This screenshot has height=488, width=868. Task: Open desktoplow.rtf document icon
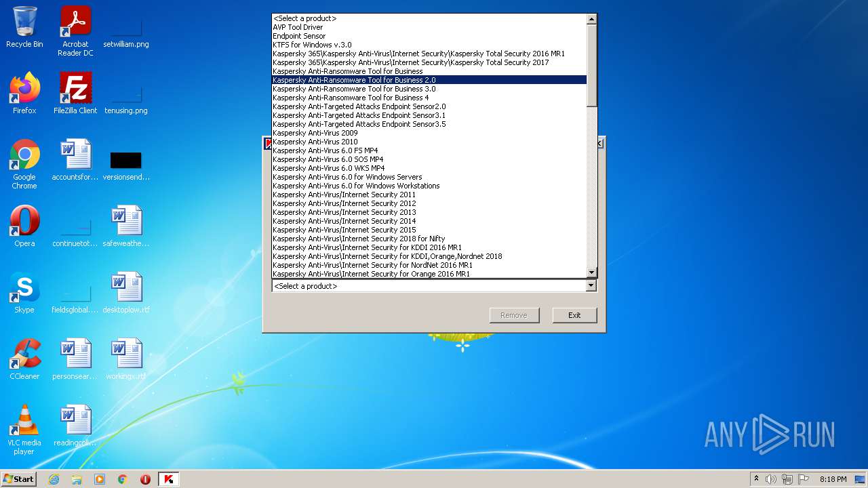126,293
